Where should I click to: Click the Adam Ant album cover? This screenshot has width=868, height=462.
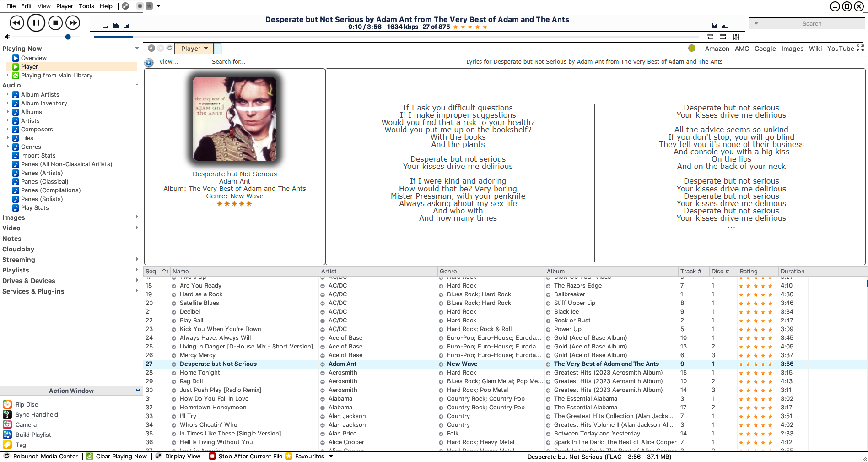click(234, 119)
